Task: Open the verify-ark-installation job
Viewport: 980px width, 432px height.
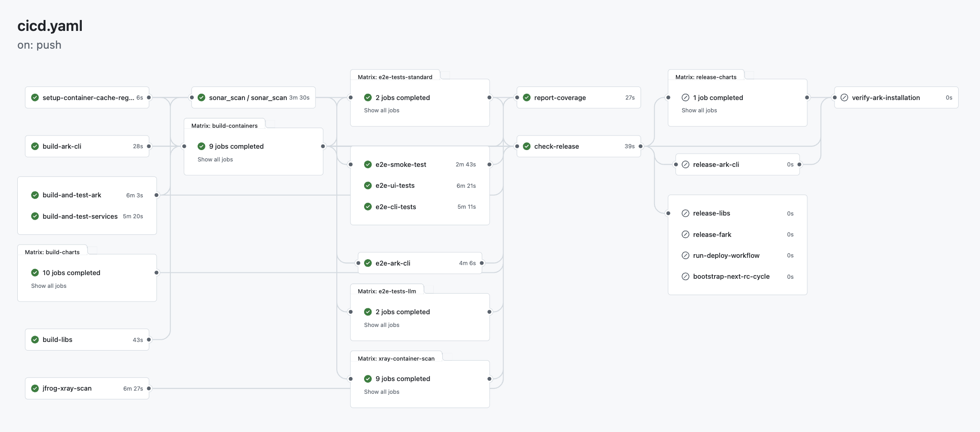Action: [x=896, y=98]
